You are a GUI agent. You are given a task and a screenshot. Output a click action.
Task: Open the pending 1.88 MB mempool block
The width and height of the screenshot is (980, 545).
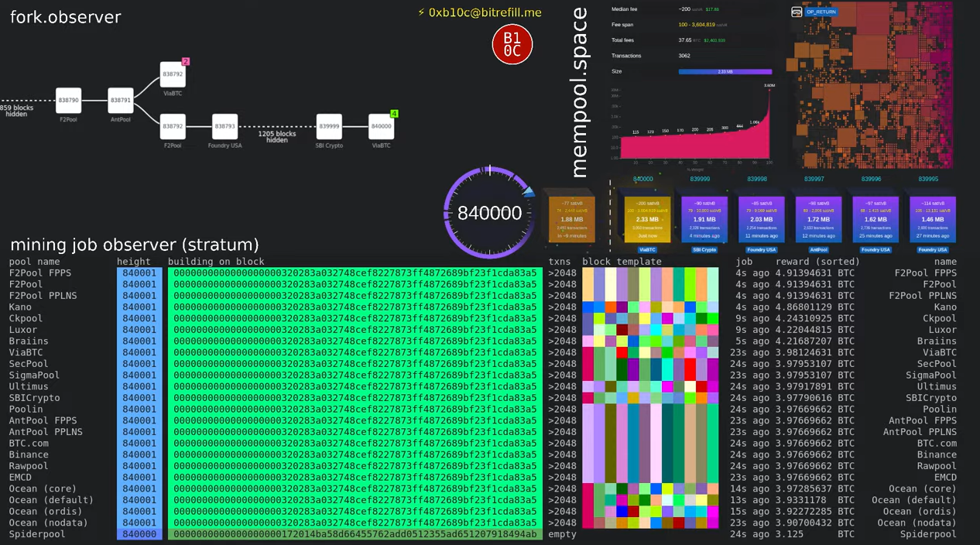point(571,219)
